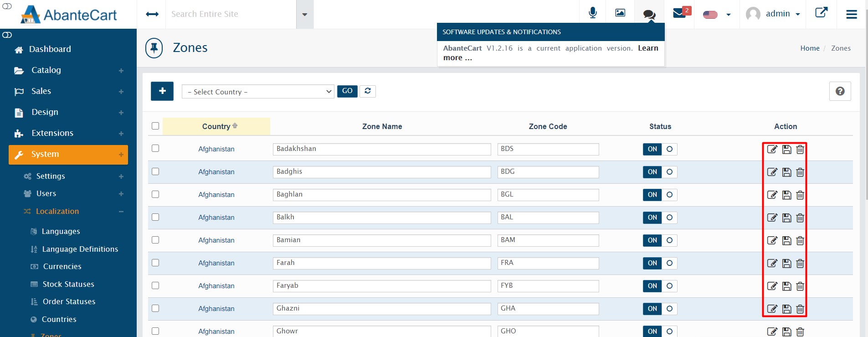Toggle status switch for Faryab
Screen dimensions: 868x337
tap(660, 286)
